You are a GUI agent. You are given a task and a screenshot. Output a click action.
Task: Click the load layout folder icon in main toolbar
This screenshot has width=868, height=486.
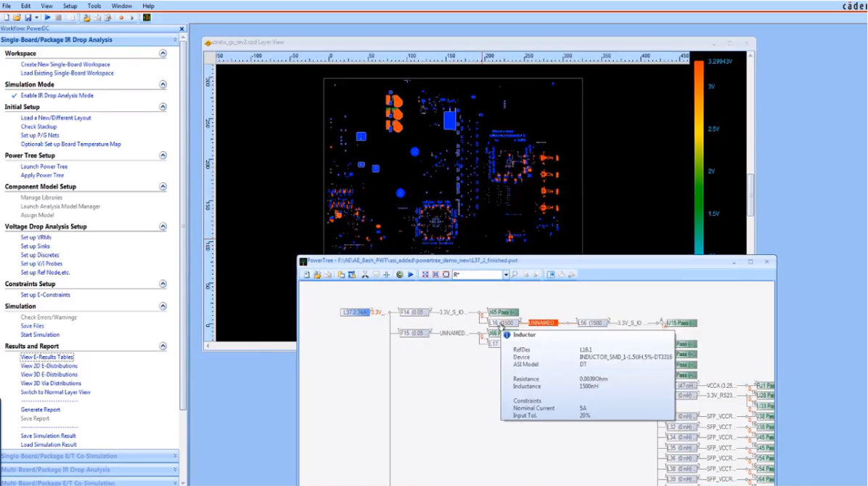(x=87, y=17)
